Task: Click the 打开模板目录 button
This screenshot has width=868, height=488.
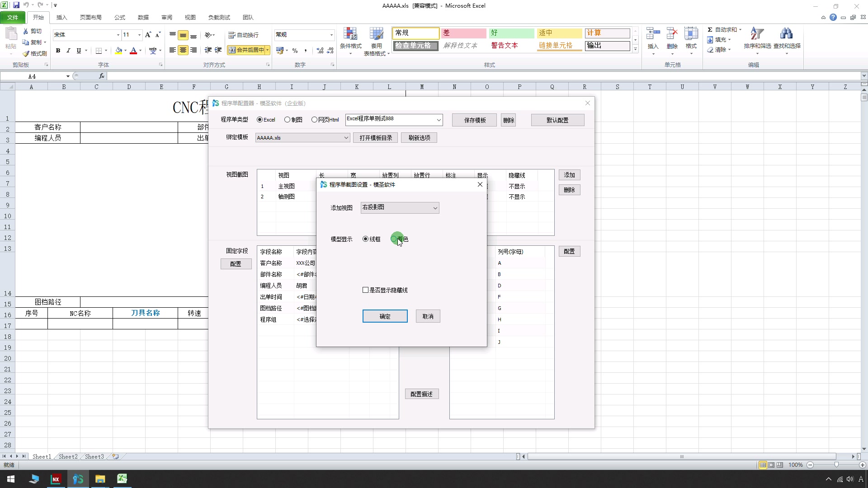Action: tap(376, 138)
